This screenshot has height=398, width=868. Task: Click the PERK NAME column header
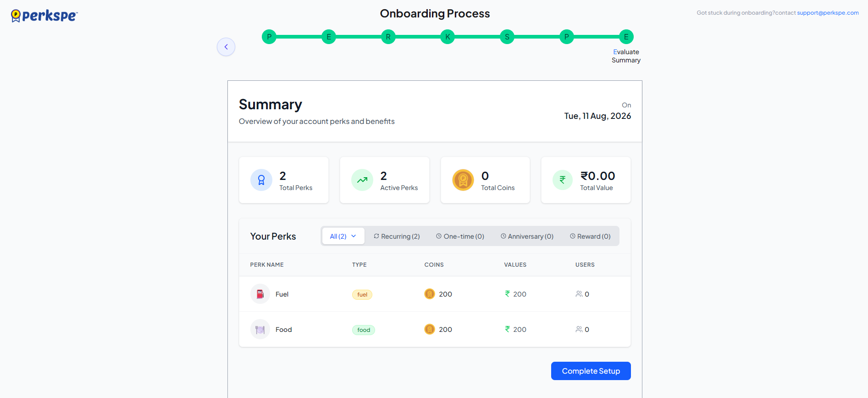pos(267,265)
